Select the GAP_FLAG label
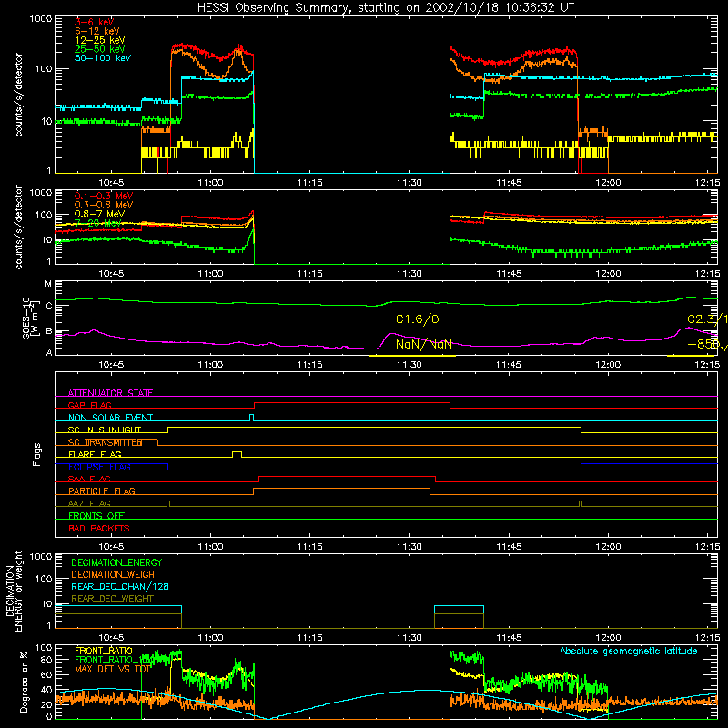 (x=89, y=405)
